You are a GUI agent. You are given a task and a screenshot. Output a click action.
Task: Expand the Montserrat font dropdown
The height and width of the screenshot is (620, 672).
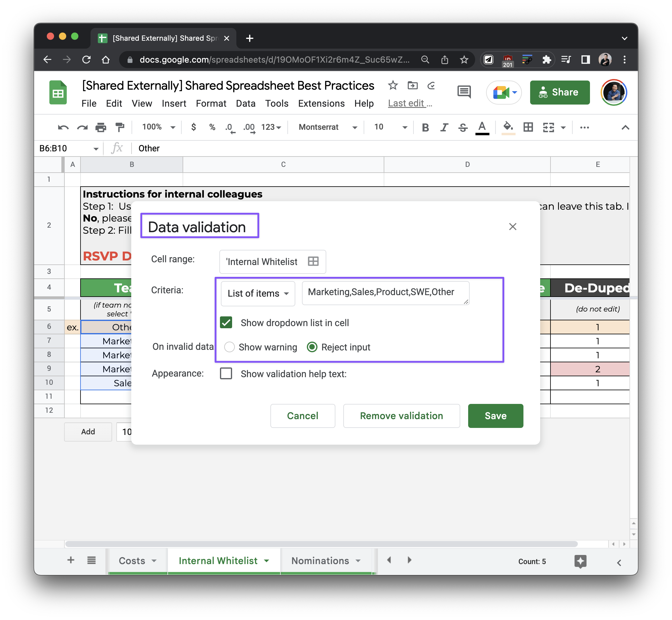327,127
